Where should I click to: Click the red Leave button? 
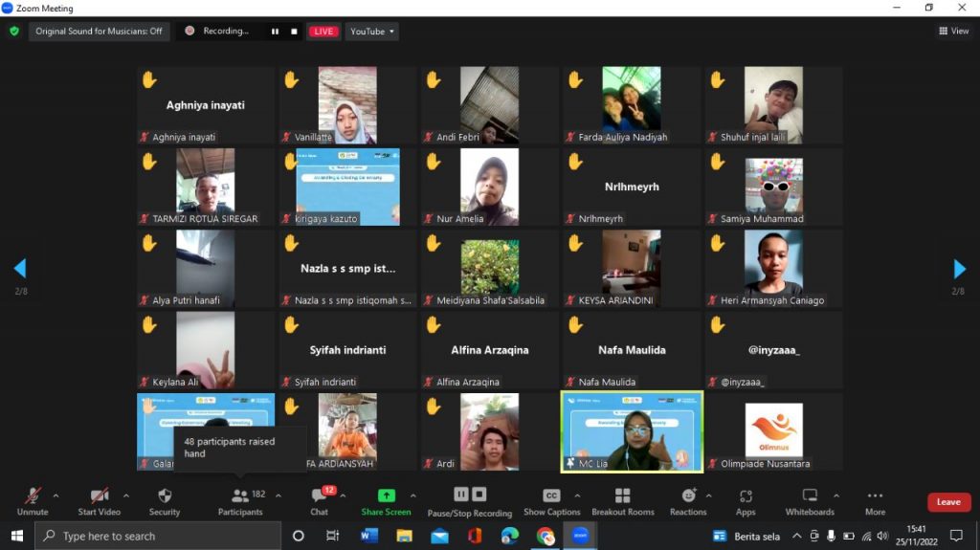948,502
